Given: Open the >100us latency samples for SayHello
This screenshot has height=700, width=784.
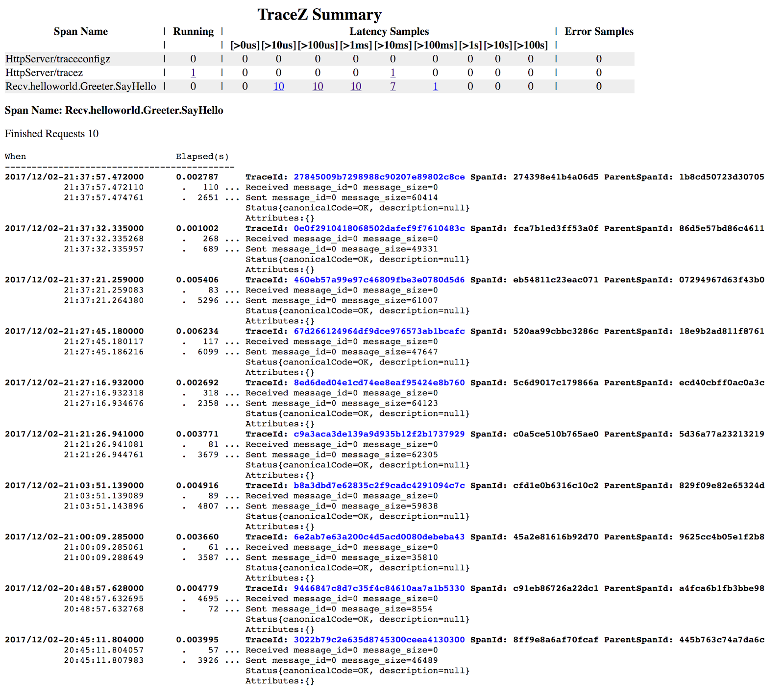Looking at the screenshot, I should 318,86.
